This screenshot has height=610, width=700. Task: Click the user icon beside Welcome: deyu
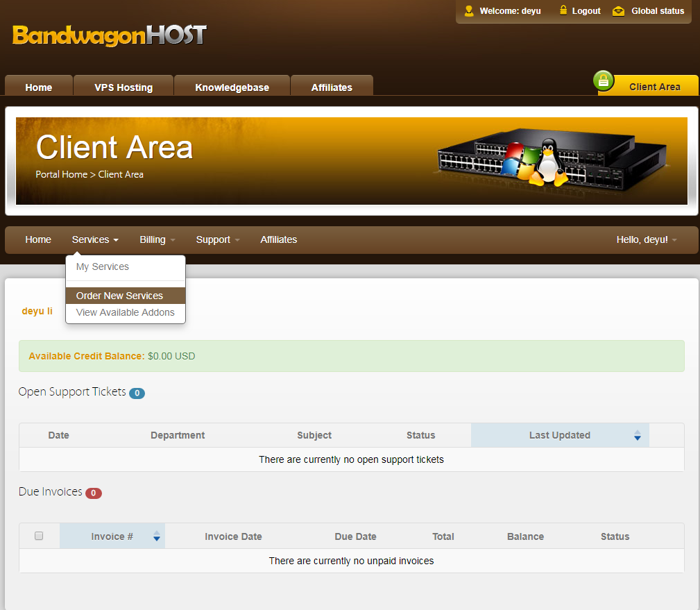point(469,10)
